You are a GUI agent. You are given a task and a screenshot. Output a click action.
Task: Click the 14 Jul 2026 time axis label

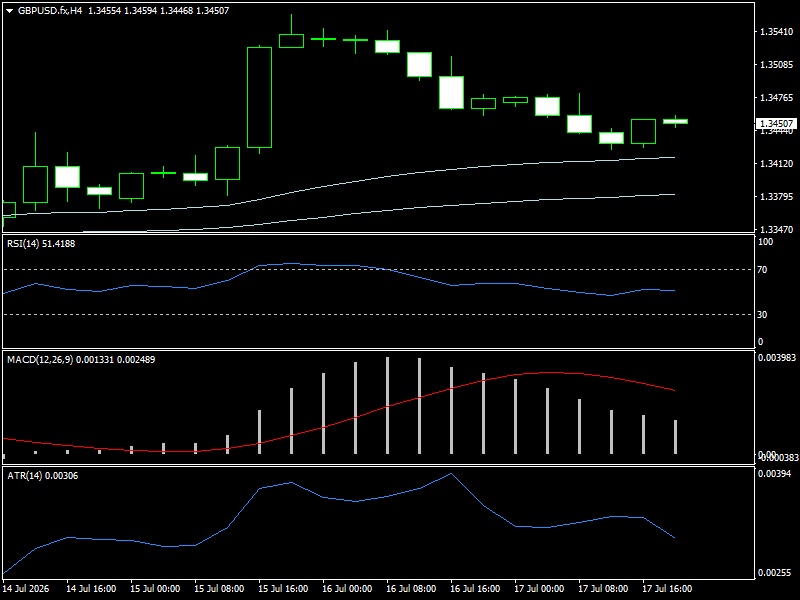point(26,589)
